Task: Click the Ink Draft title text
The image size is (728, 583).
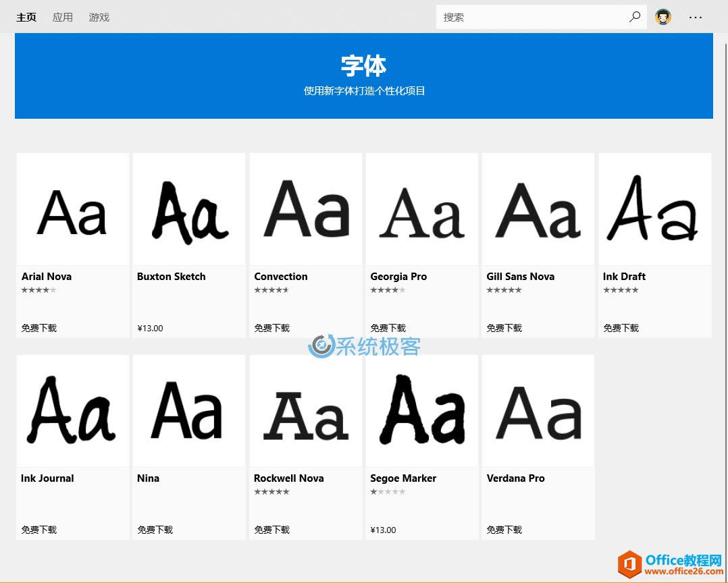Action: (x=624, y=277)
